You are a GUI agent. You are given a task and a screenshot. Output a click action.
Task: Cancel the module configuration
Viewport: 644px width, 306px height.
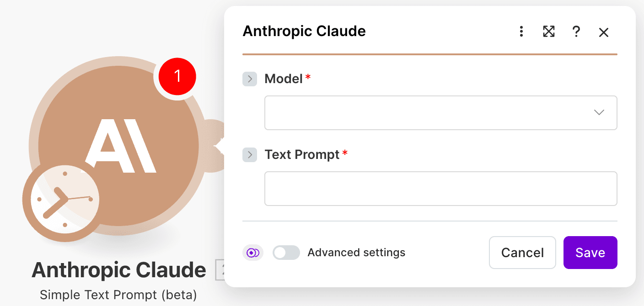522,252
